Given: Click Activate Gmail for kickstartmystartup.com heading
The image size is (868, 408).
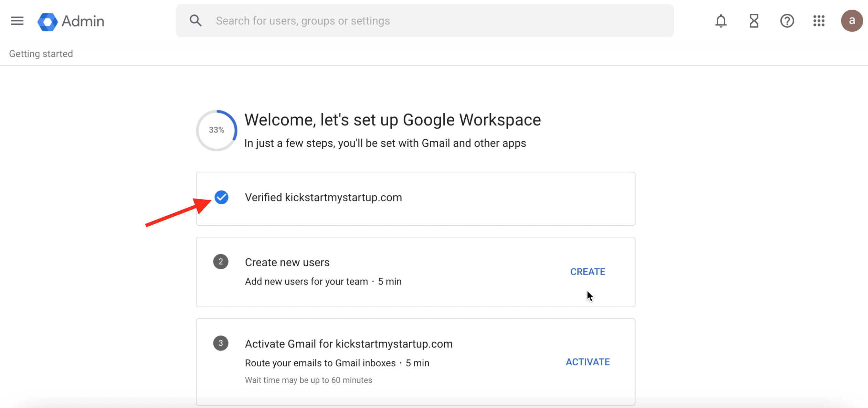Looking at the screenshot, I should [349, 344].
